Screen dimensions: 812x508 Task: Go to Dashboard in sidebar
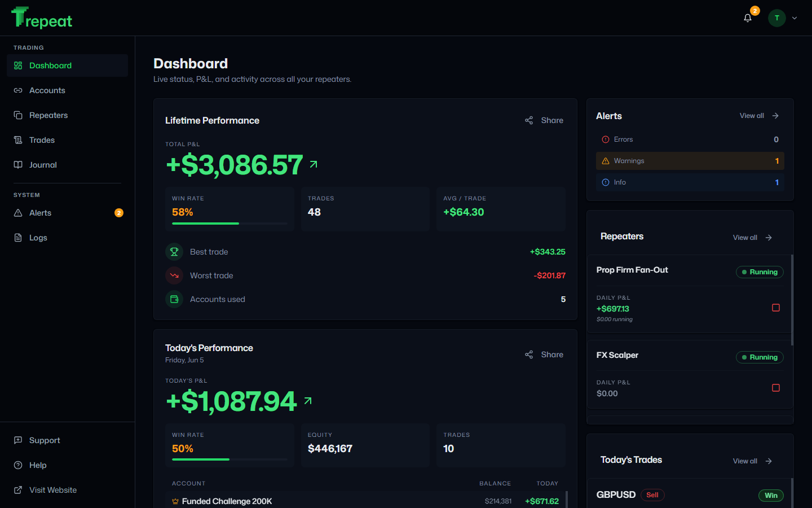coord(67,65)
